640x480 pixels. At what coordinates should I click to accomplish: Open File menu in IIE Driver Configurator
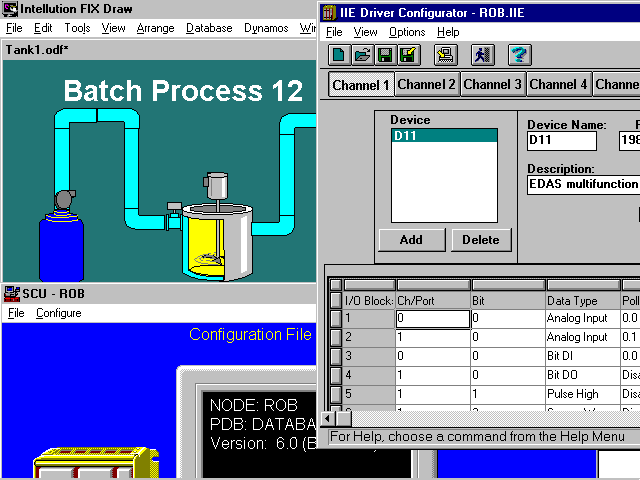click(334, 32)
